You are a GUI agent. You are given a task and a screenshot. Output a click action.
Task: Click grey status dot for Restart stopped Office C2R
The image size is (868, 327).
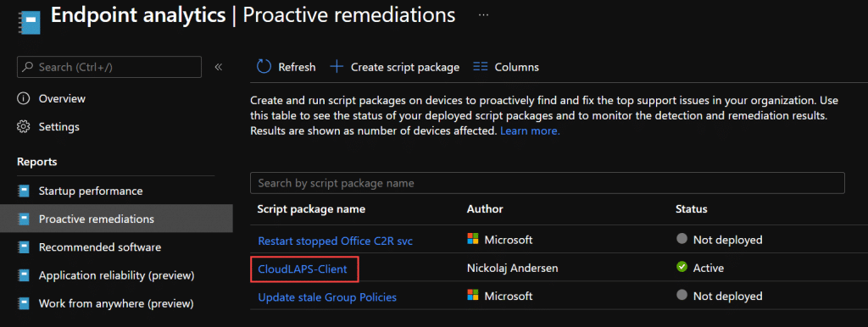pyautogui.click(x=682, y=239)
